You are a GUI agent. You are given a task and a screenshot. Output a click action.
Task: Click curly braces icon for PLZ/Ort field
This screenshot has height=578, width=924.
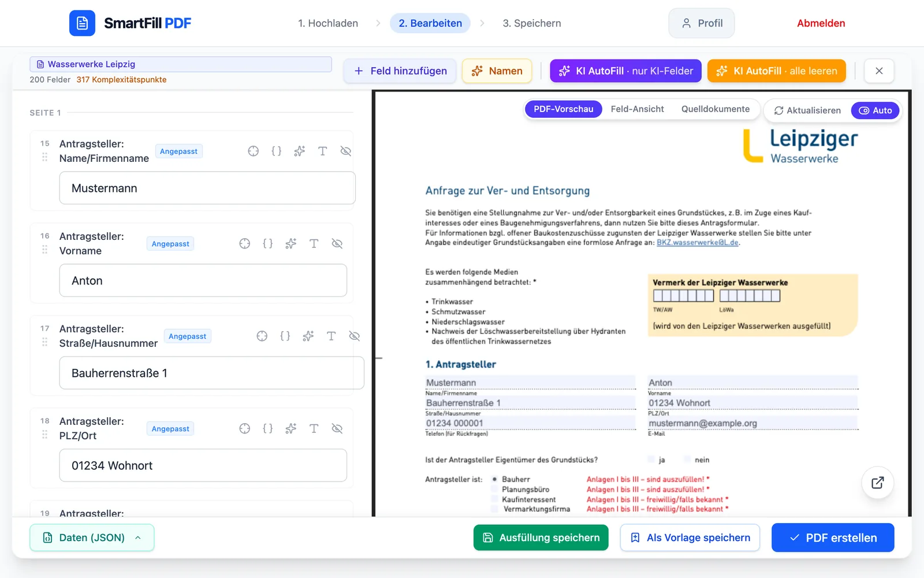268,428
